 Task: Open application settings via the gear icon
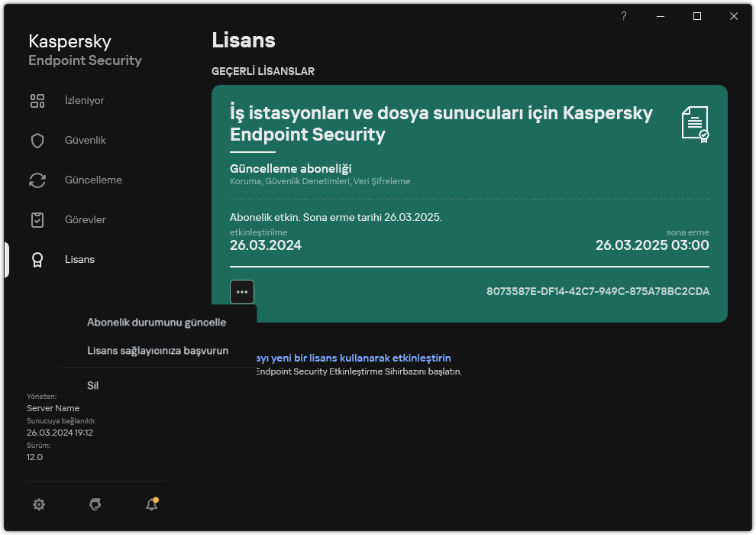pos(39,504)
